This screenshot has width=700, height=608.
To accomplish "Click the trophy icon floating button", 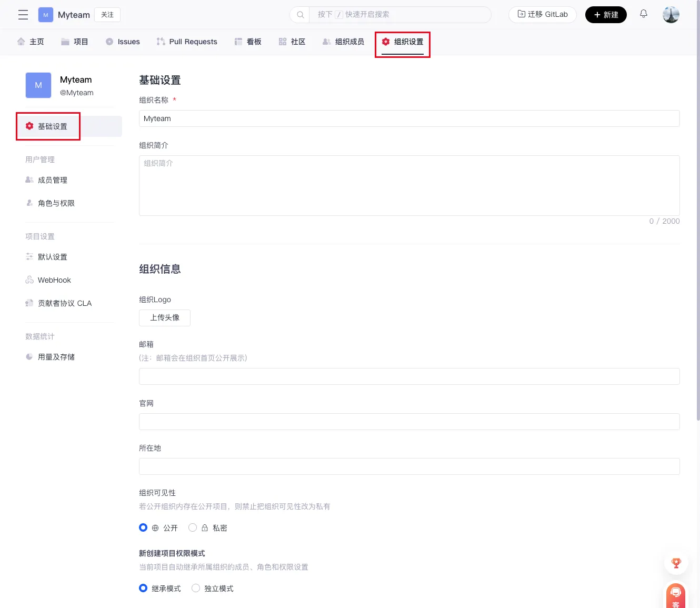I will (x=676, y=563).
